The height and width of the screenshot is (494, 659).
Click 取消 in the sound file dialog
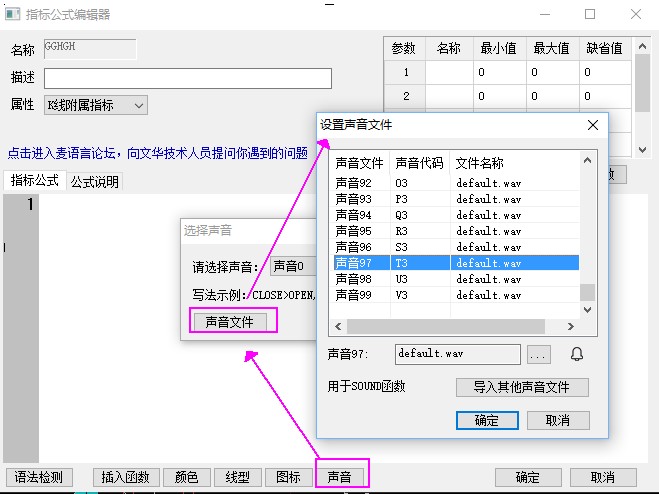click(558, 420)
